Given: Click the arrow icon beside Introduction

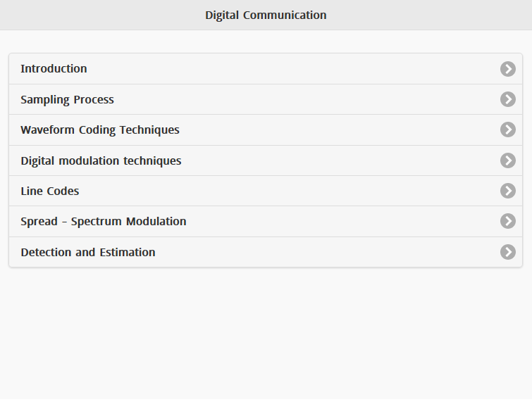Looking at the screenshot, I should (x=508, y=69).
